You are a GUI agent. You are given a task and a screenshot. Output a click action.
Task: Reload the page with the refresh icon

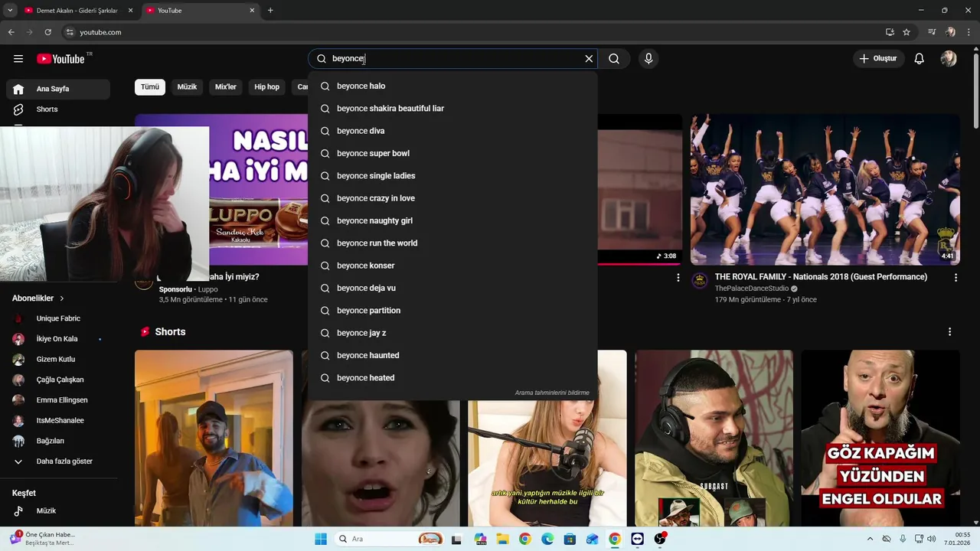point(47,32)
